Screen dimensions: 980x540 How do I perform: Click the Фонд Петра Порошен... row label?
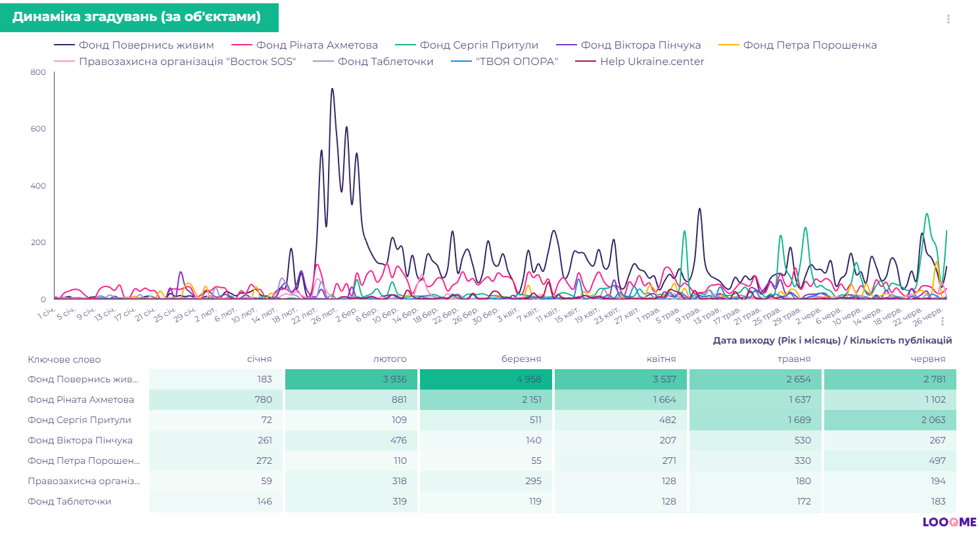pyautogui.click(x=83, y=461)
